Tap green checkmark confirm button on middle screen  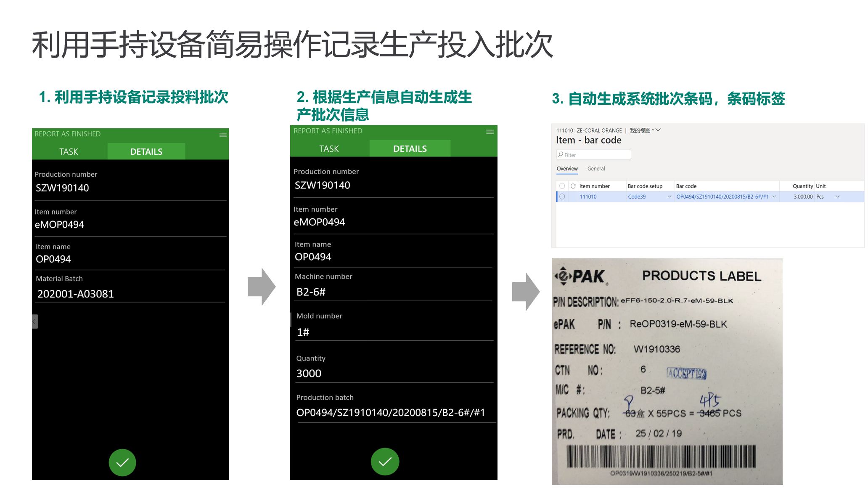click(x=385, y=461)
